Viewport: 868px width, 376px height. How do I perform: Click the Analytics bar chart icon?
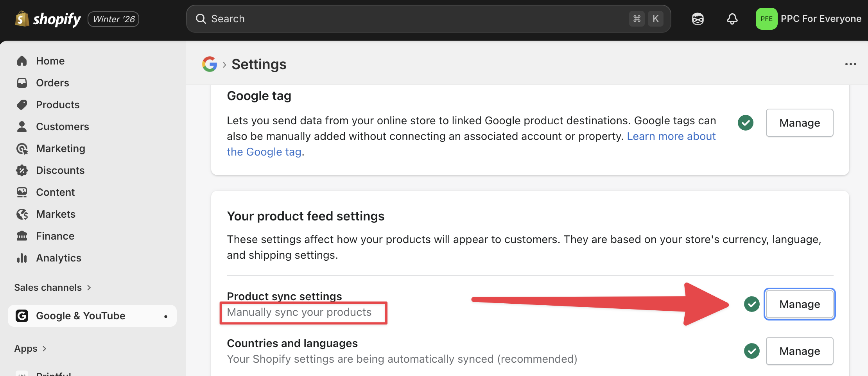tap(22, 258)
